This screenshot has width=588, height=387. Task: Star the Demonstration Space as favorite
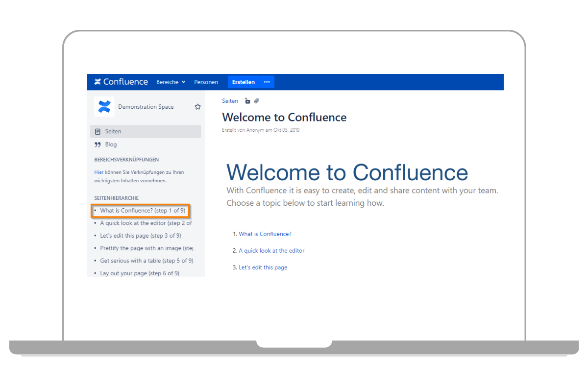point(197,107)
